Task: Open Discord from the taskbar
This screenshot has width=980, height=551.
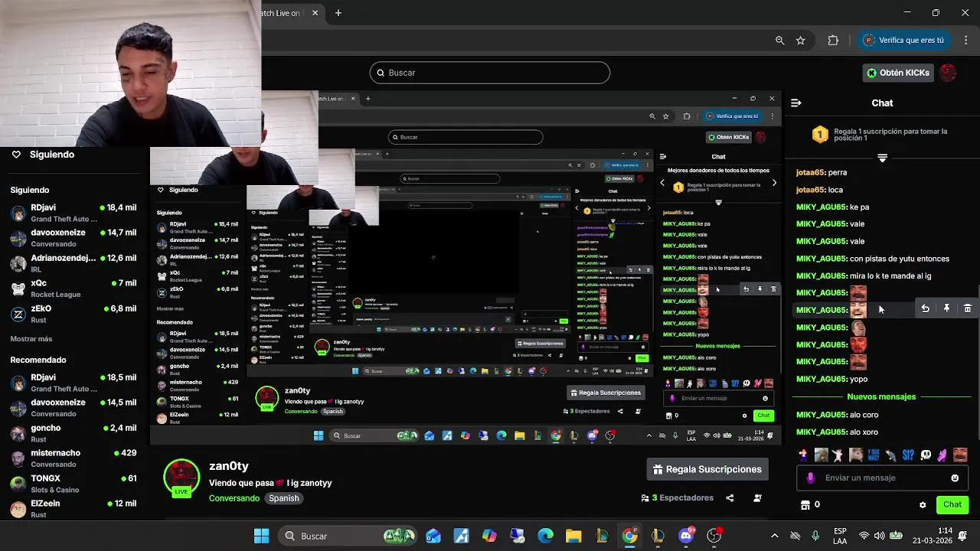Action: pyautogui.click(x=686, y=536)
